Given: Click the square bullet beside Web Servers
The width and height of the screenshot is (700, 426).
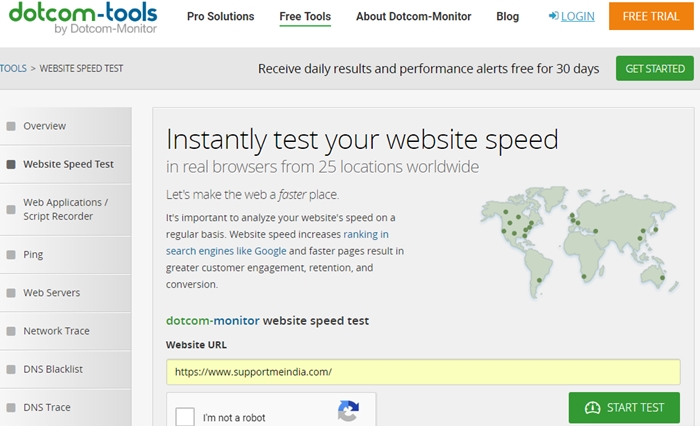Looking at the screenshot, I should [11, 293].
